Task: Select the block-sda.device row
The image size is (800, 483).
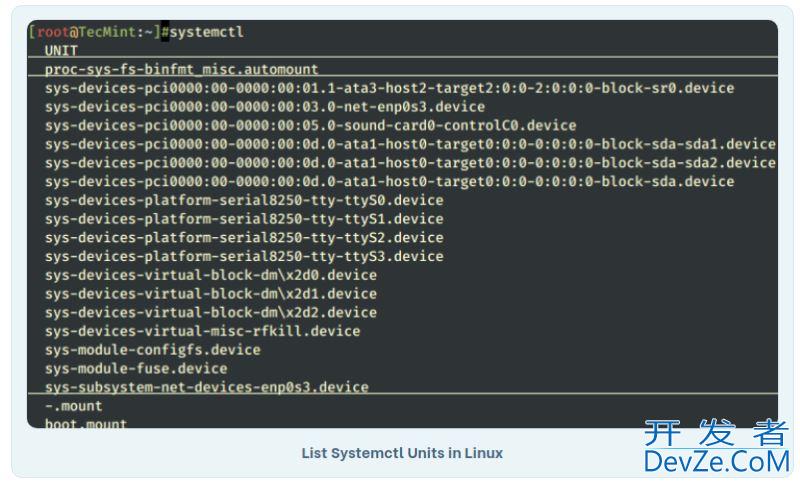Action: click(x=390, y=182)
